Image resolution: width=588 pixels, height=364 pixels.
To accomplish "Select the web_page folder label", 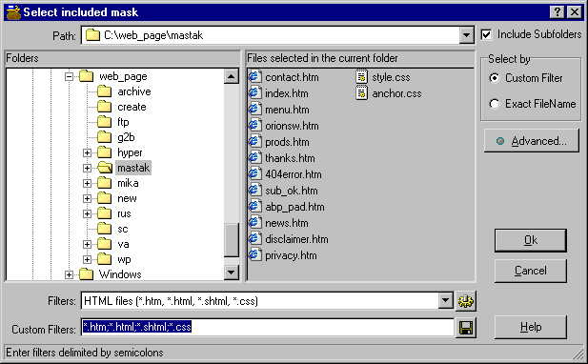I will tap(123, 76).
